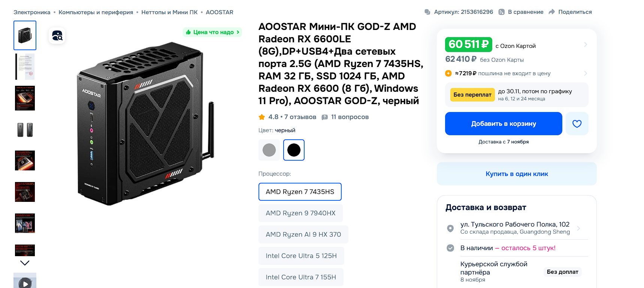
Task: Add product to favorites with heart icon
Action: (x=577, y=124)
